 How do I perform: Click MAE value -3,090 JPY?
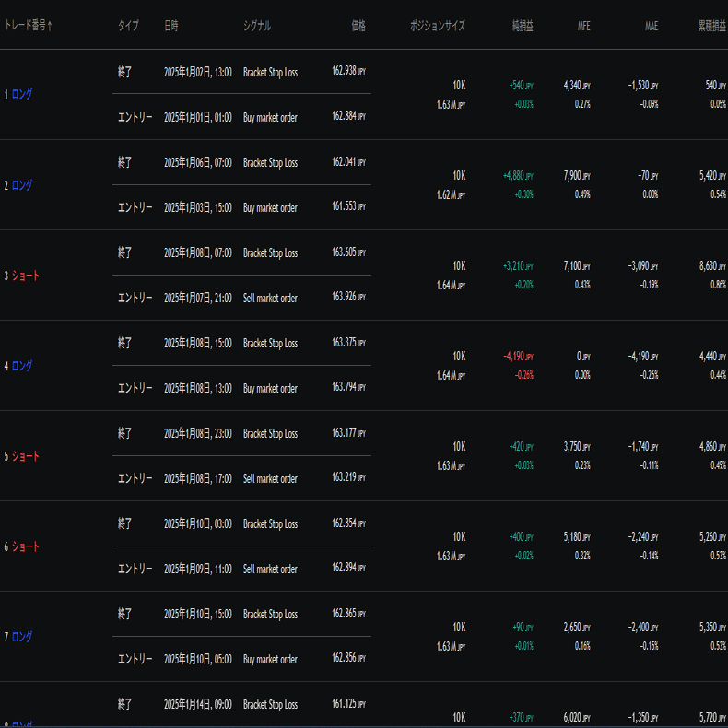pos(643,265)
